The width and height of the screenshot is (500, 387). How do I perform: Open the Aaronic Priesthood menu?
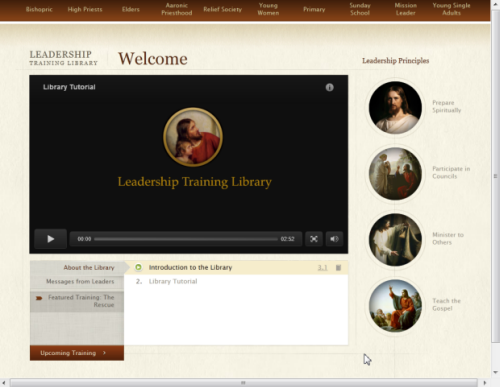pos(177,9)
